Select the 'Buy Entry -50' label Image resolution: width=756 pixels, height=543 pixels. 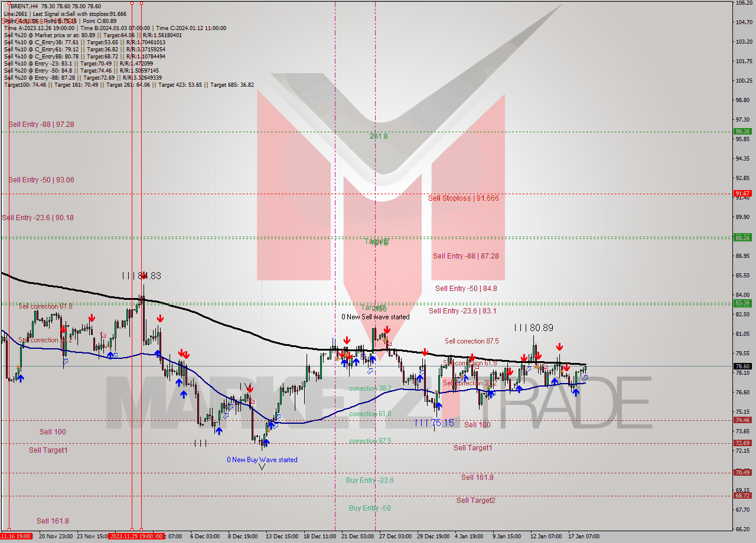pos(370,508)
